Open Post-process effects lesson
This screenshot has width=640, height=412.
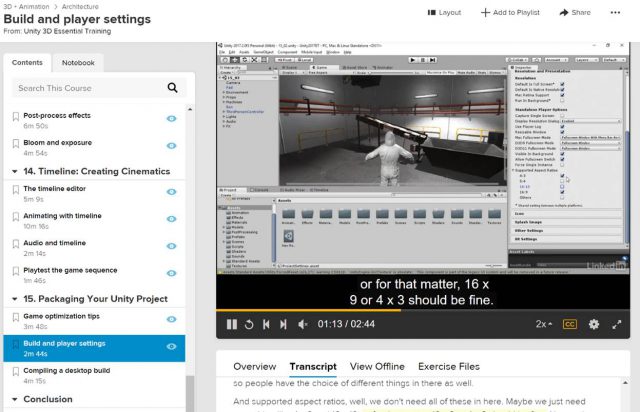click(57, 116)
